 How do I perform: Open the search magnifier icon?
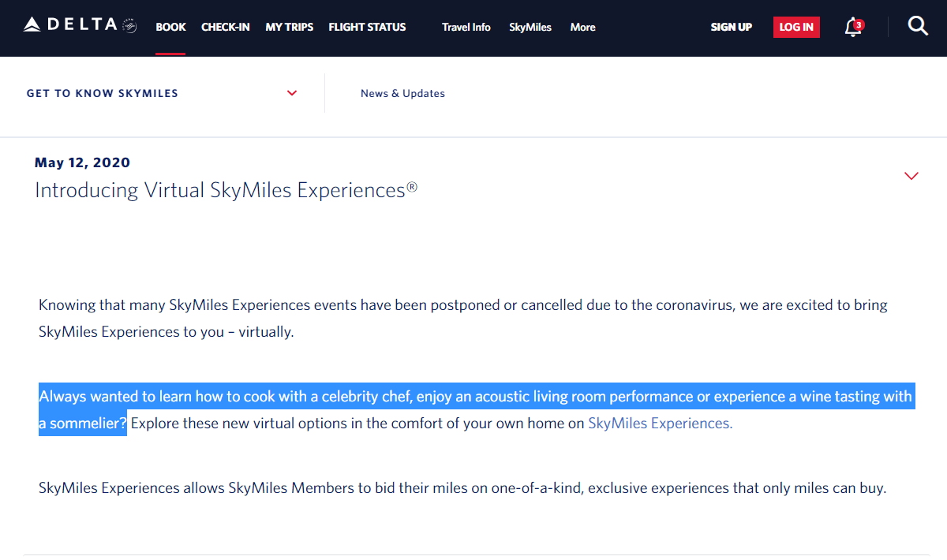coord(918,26)
